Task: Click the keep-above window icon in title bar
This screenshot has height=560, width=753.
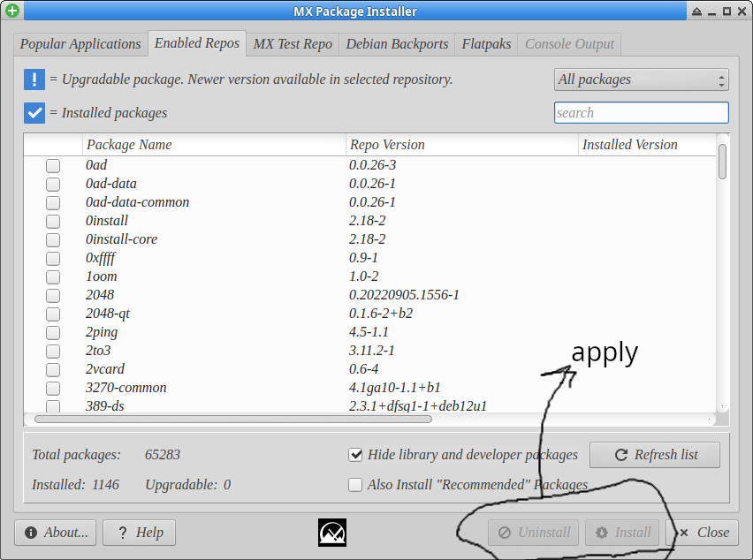Action: tap(696, 11)
